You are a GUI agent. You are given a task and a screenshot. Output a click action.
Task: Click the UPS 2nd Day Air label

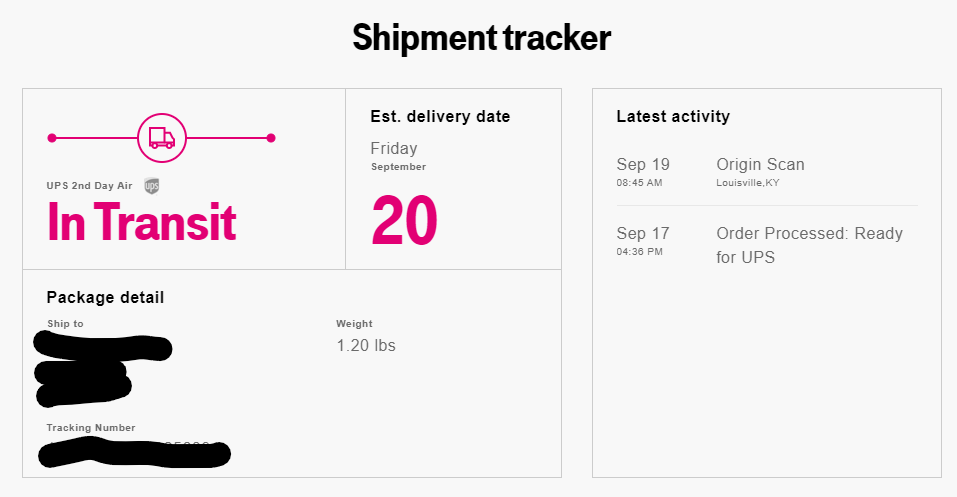89,186
